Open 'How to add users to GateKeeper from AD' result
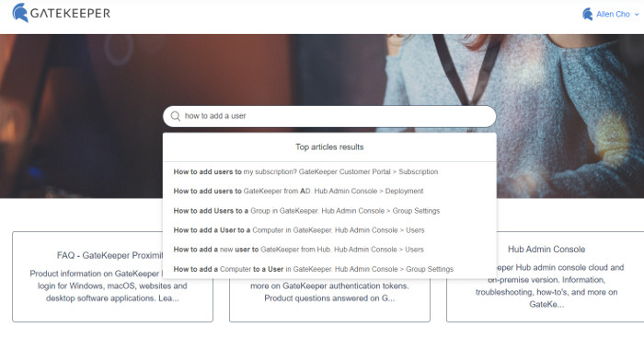Screen dimensions: 644x350 click(x=298, y=192)
